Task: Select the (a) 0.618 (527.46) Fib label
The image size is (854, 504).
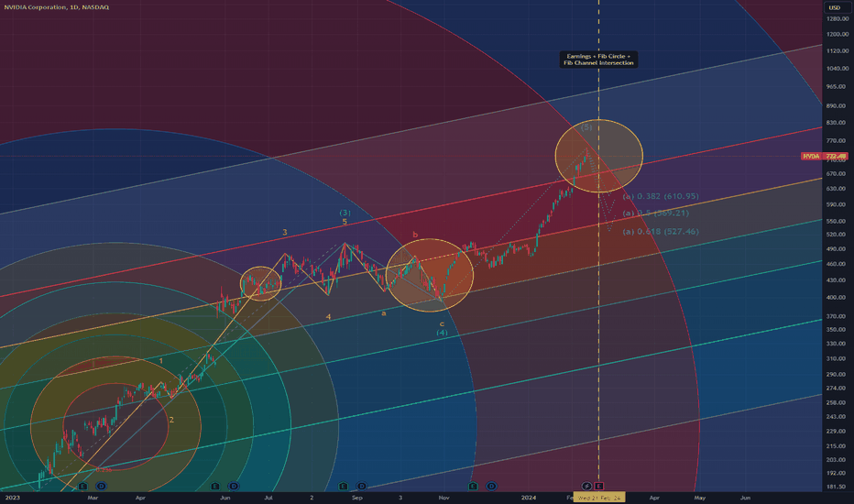Action: tap(661, 232)
